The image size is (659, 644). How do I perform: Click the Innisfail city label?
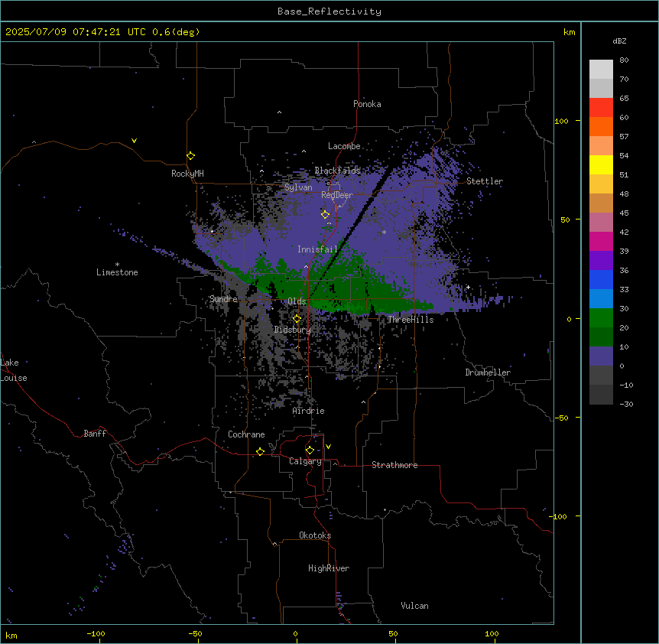pyautogui.click(x=317, y=249)
